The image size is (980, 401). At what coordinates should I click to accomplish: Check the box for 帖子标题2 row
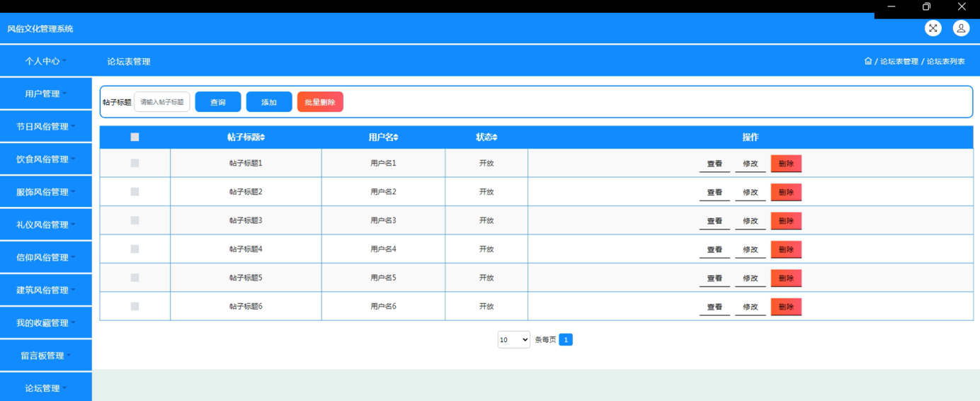pos(135,192)
